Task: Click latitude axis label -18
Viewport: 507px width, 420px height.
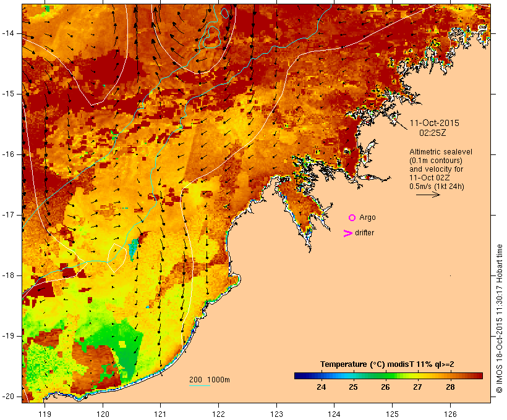Action: coord(8,275)
